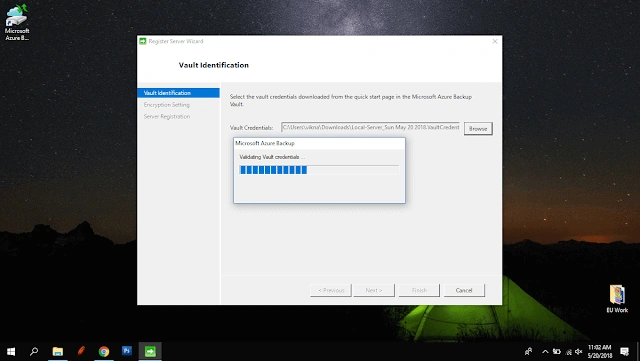Click the Microsoft Azure Backup dialog title
Image resolution: width=640 pixels, height=361 pixels.
click(265, 143)
